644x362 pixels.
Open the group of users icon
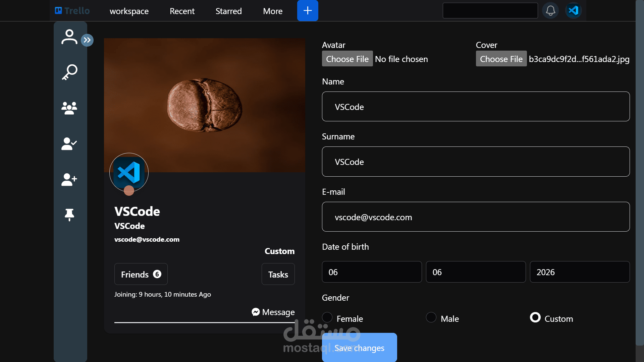[69, 108]
